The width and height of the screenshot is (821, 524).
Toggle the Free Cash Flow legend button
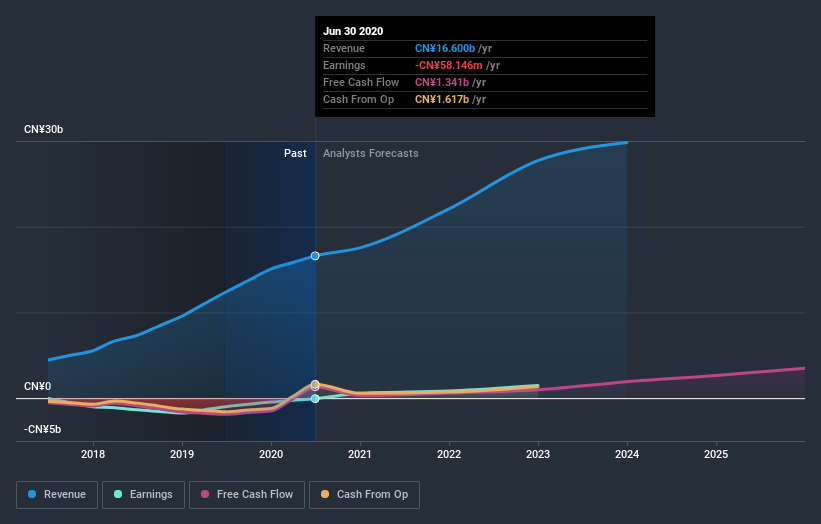(247, 495)
